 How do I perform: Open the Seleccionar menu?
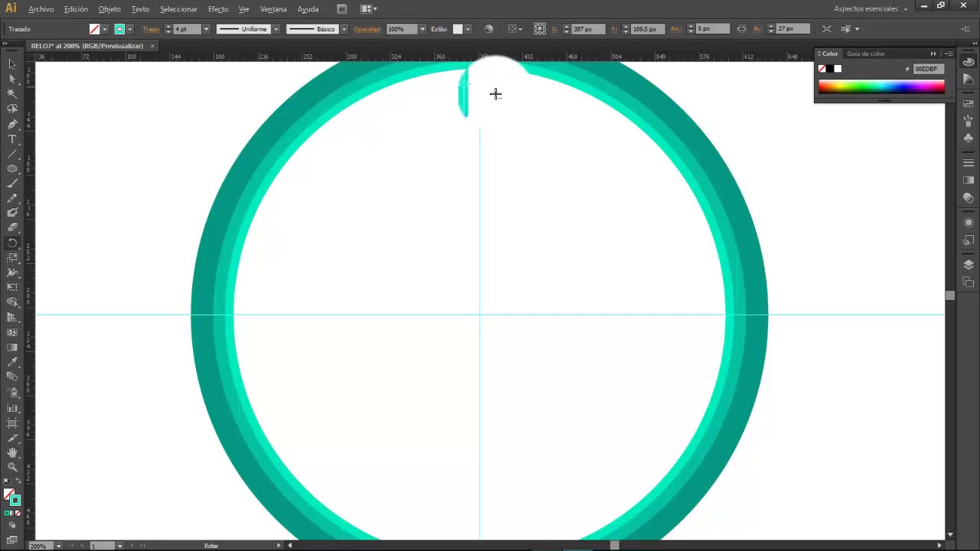click(x=178, y=9)
